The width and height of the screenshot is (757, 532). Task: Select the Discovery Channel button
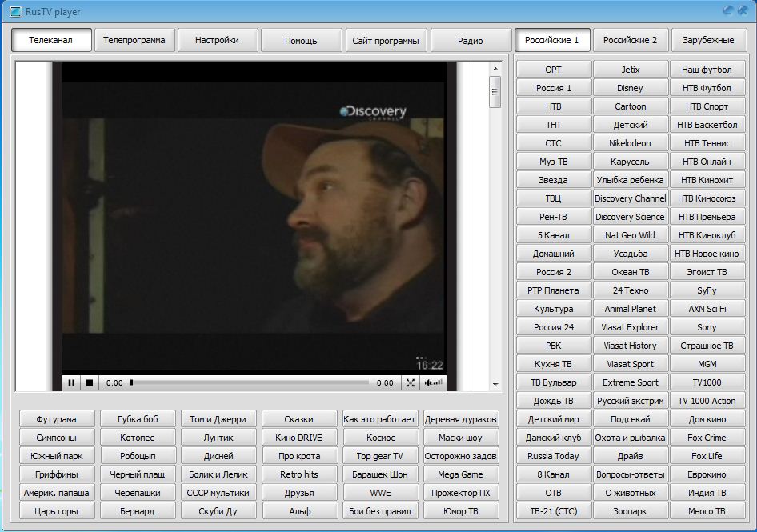click(630, 198)
